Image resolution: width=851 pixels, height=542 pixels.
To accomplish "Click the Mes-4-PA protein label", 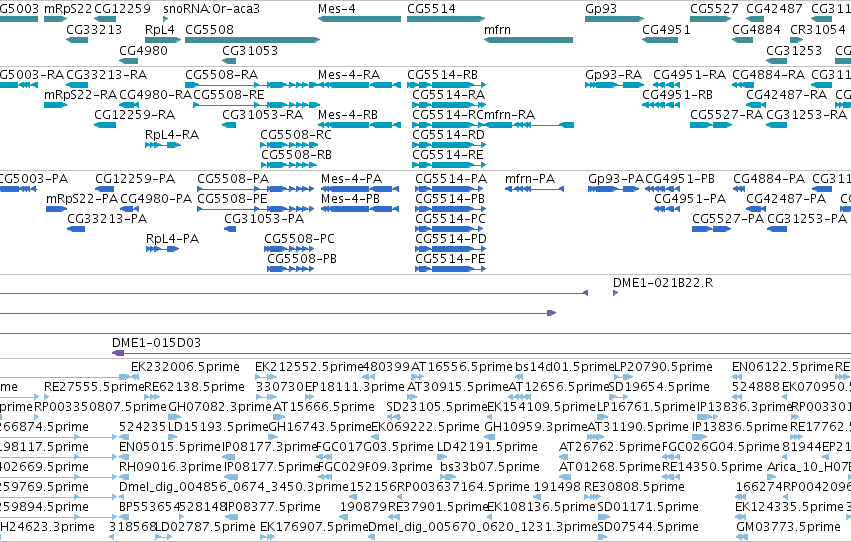I will pos(351,179).
